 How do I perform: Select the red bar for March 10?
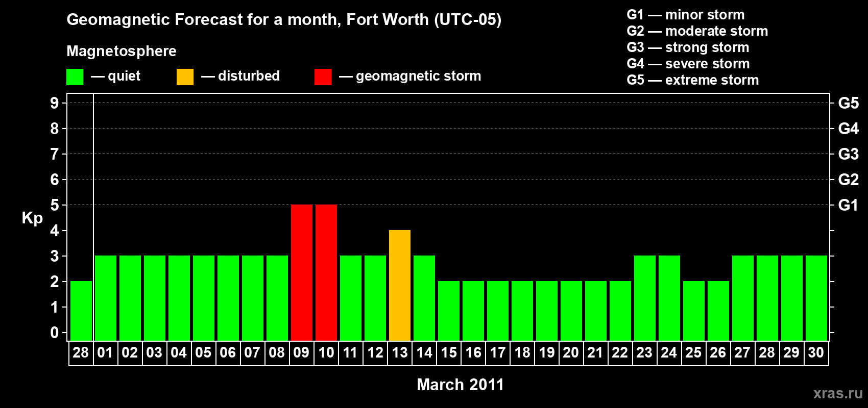tap(326, 272)
